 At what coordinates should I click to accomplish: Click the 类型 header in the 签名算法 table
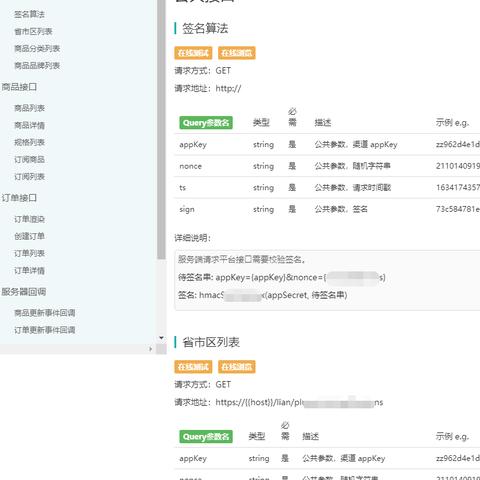pyautogui.click(x=261, y=123)
